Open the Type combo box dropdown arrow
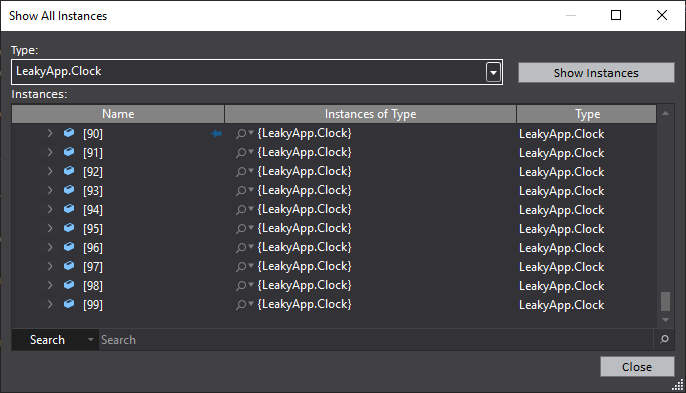686x393 pixels. click(x=493, y=72)
